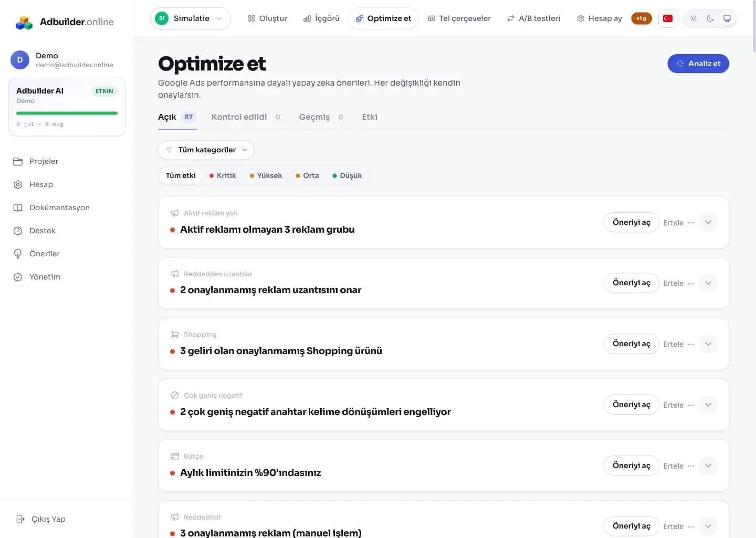Open the Simulatie project dropdown
This screenshot has width=756, height=538.
191,18
